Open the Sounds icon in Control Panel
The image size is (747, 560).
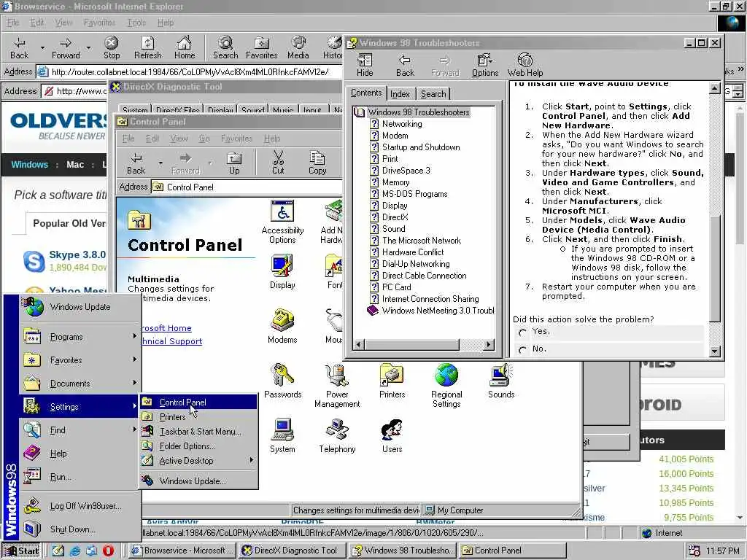click(x=501, y=381)
